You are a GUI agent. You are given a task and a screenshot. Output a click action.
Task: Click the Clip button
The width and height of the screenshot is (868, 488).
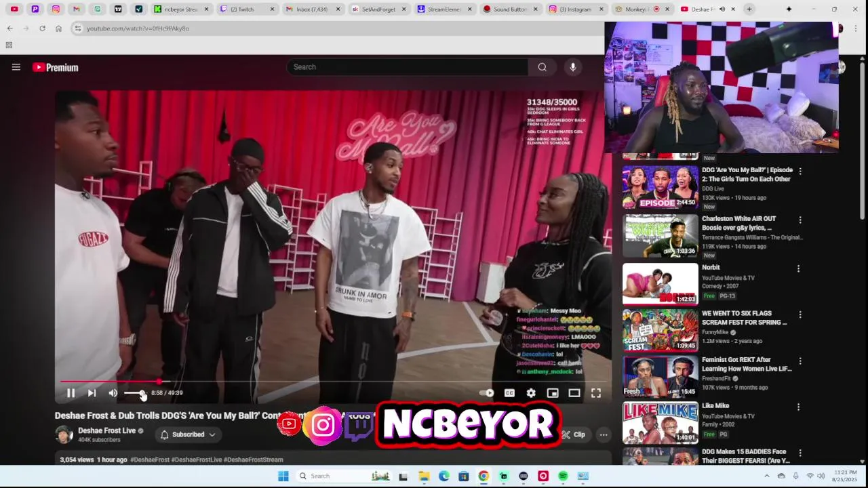[574, 434]
